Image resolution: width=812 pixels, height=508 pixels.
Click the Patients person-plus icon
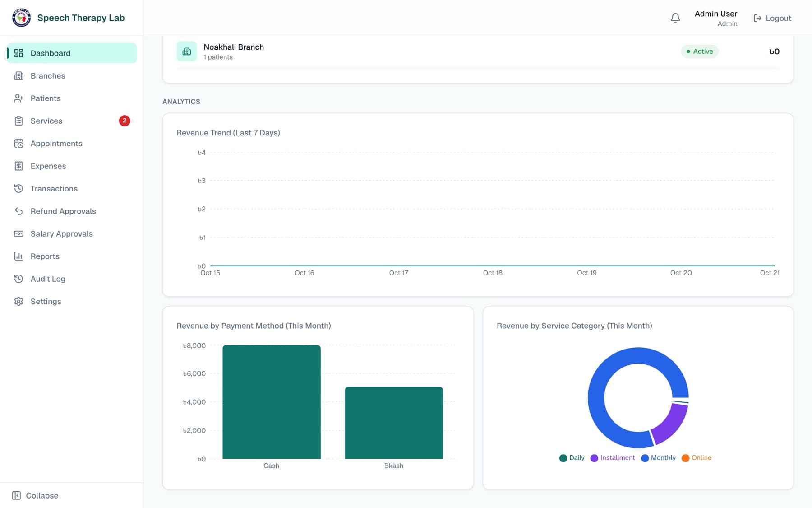point(18,98)
